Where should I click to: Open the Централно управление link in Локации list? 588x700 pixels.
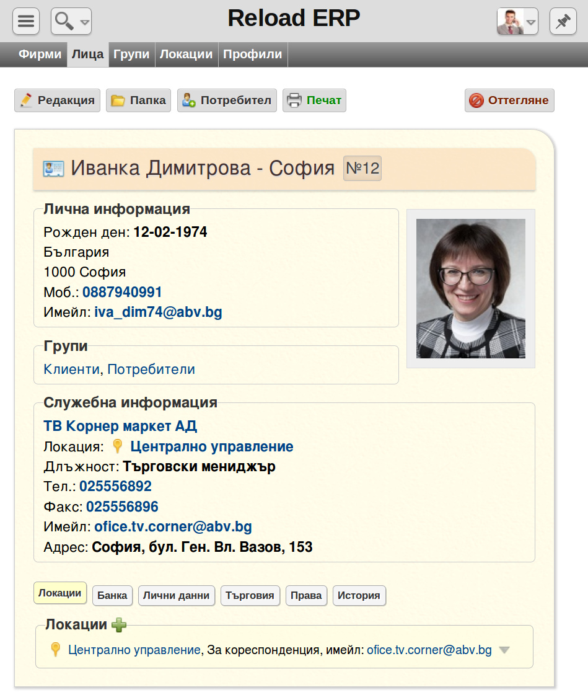(x=134, y=650)
